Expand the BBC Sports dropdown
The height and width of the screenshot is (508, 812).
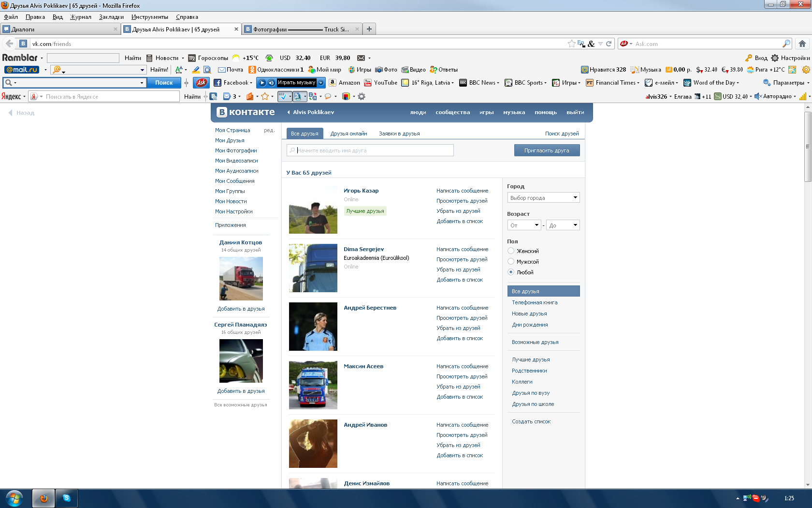[x=545, y=83]
